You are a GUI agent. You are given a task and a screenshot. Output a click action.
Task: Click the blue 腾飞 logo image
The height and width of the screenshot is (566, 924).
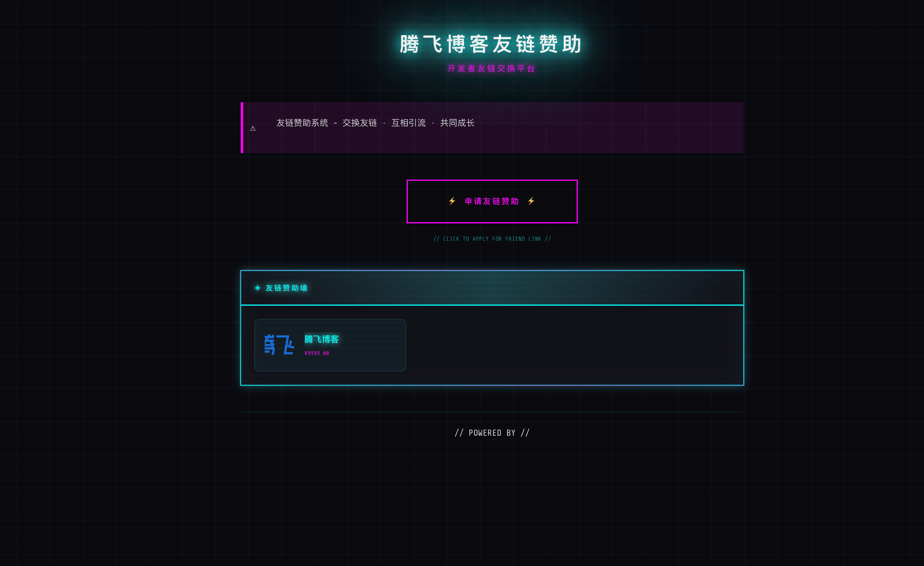[x=279, y=345]
